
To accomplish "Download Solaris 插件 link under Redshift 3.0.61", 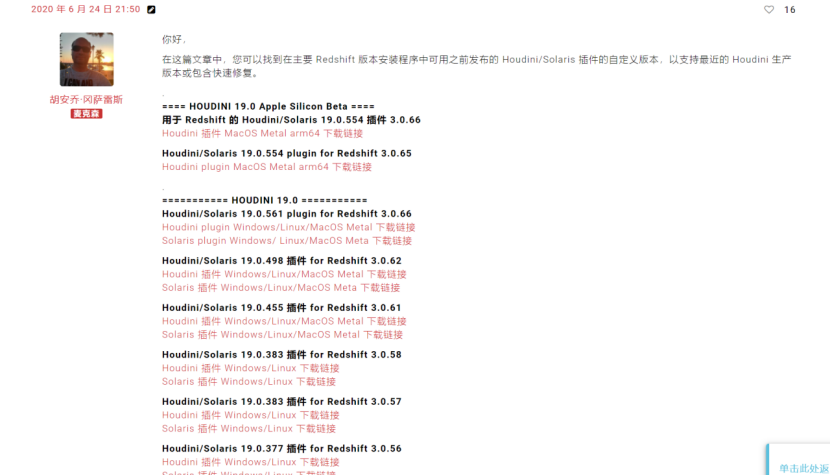I will coord(283,335).
